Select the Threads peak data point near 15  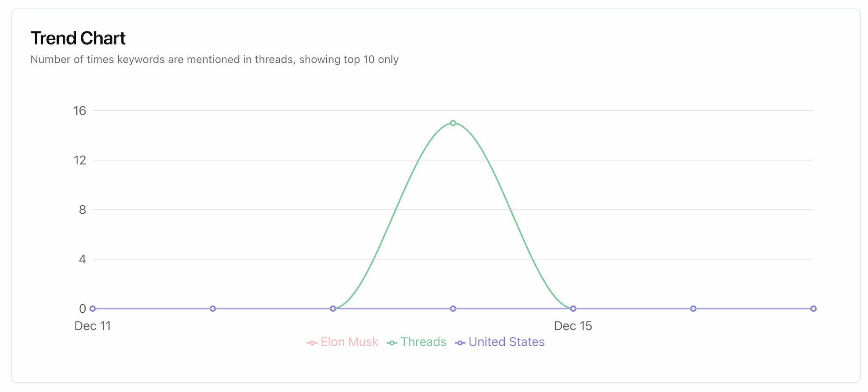click(453, 123)
